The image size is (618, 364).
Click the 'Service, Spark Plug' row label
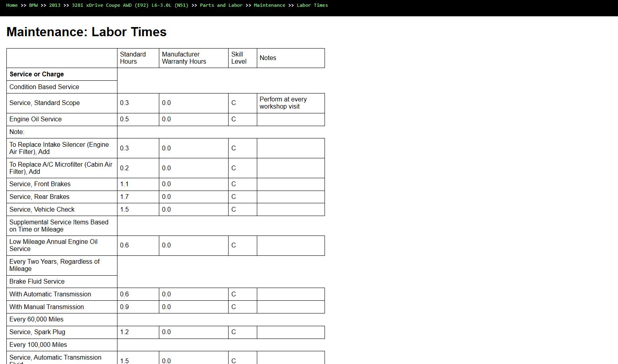click(37, 332)
